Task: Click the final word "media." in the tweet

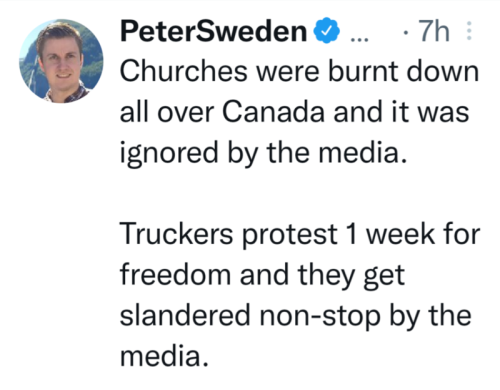Action: 164,356
